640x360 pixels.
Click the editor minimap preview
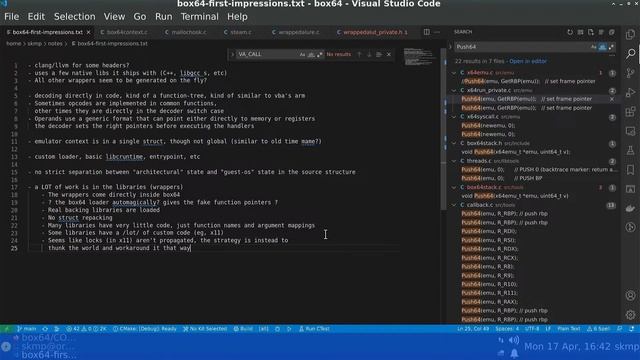tap(419, 57)
